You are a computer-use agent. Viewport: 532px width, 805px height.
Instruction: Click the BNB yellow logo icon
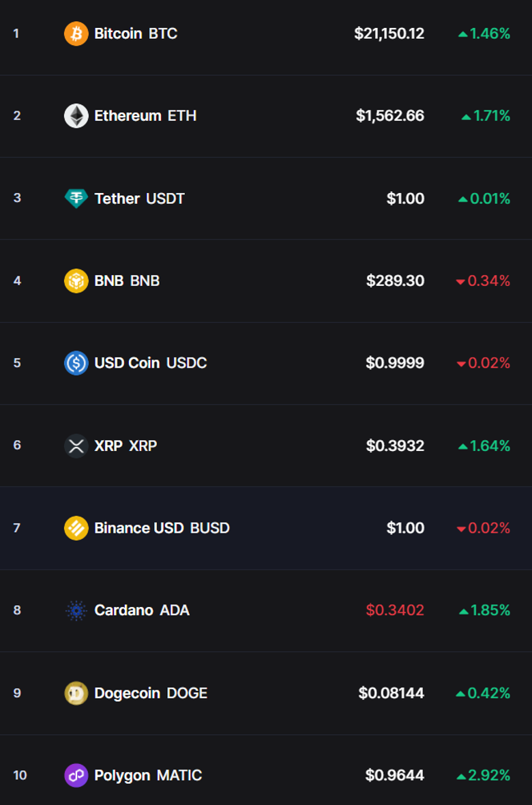point(77,280)
